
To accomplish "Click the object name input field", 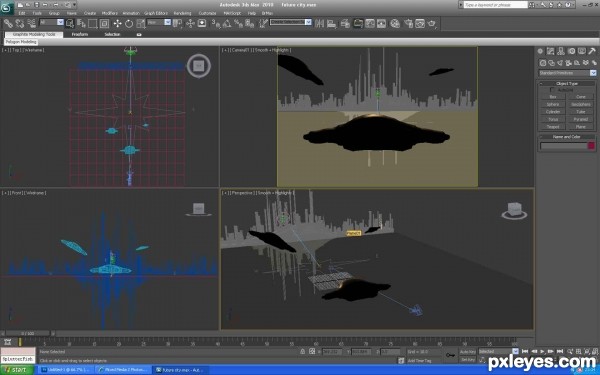I will (563, 145).
